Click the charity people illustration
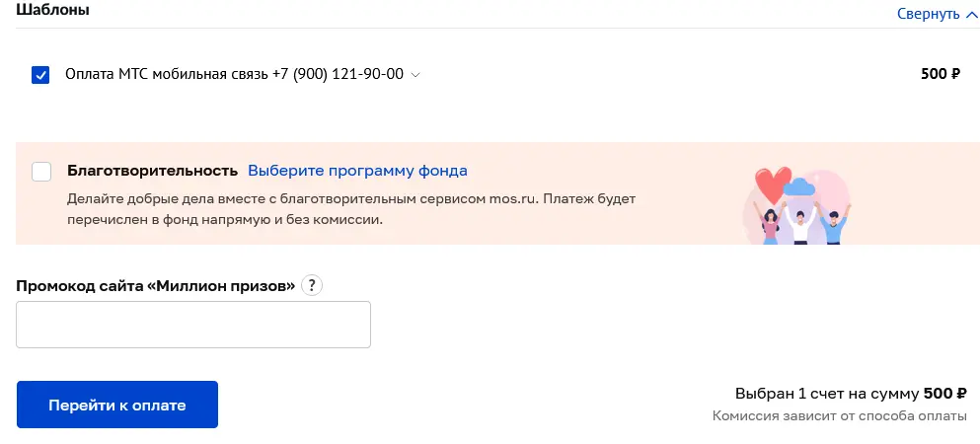980x444 pixels. coord(798,205)
